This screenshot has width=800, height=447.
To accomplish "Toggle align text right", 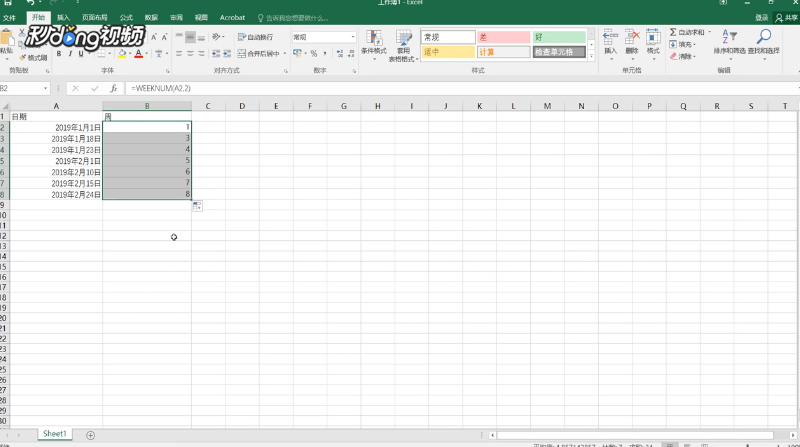I will tap(202, 54).
